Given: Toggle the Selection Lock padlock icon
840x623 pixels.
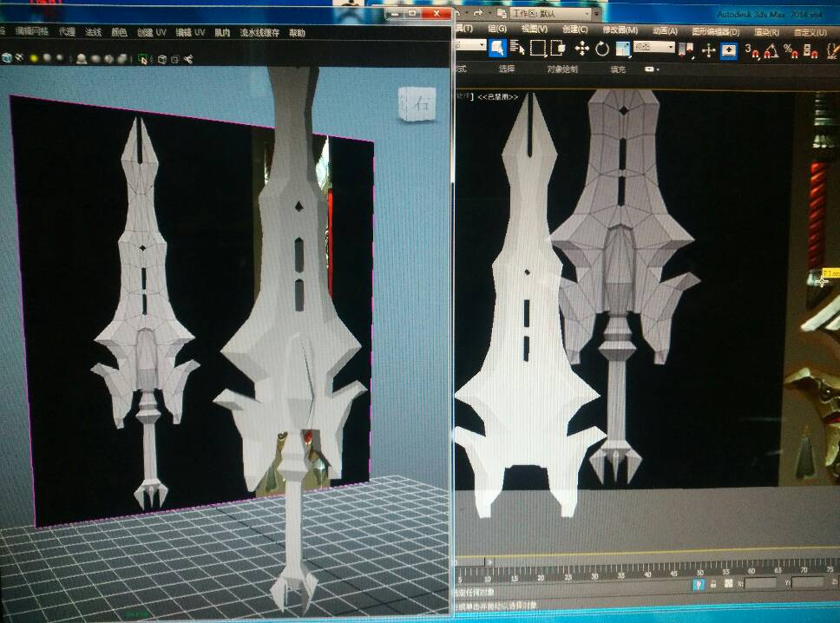Looking at the screenshot, I should 713,585.
